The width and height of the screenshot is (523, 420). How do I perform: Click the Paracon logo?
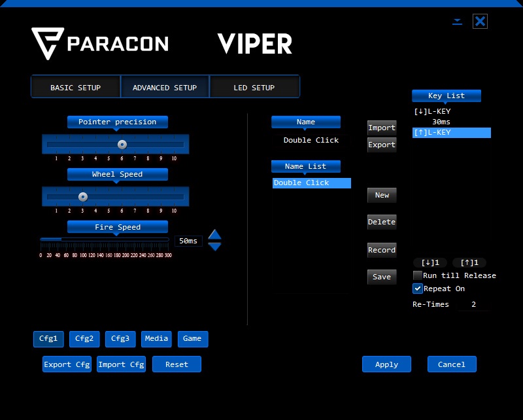(100, 44)
